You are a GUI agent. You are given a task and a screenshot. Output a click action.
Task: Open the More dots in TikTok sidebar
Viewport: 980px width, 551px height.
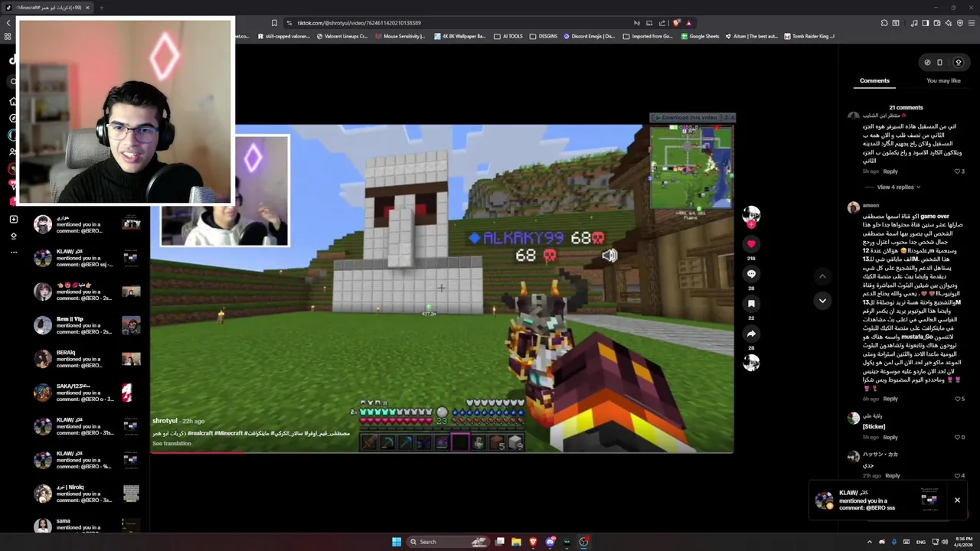click(13, 252)
